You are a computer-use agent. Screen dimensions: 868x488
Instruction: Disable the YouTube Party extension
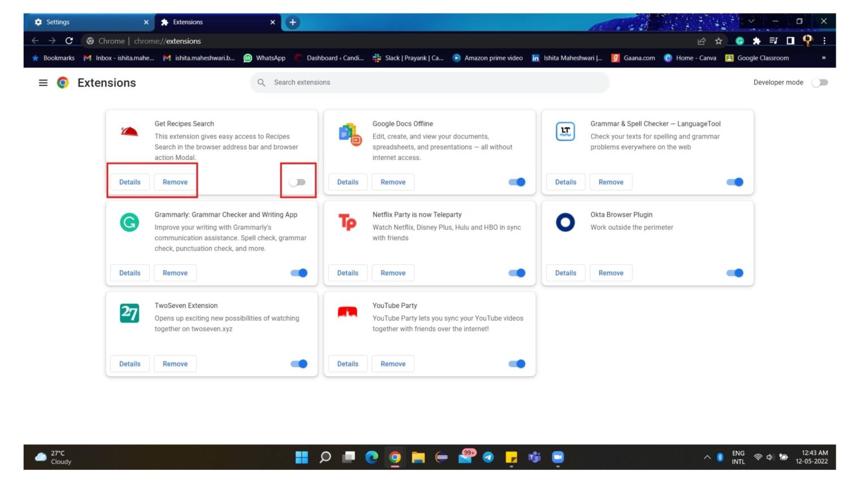(516, 363)
